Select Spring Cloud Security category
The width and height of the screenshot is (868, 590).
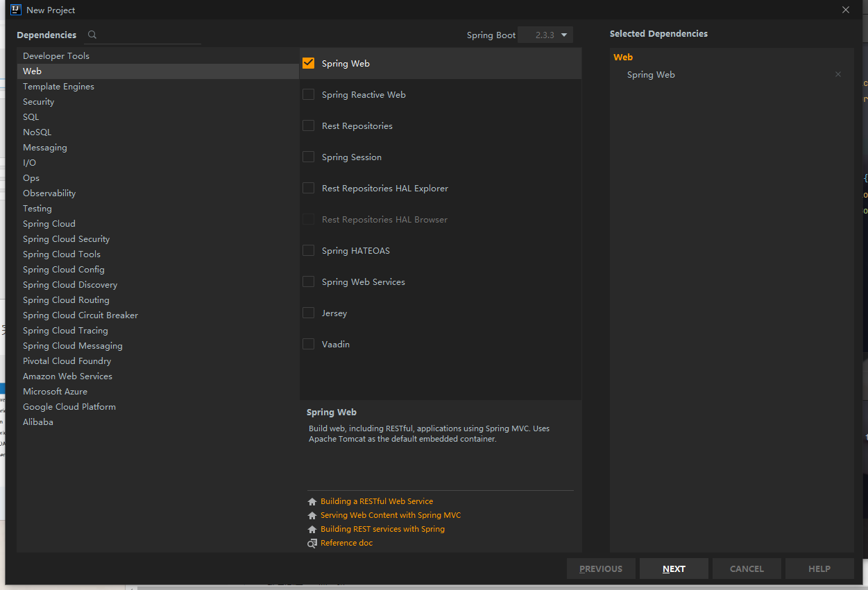(x=158, y=238)
